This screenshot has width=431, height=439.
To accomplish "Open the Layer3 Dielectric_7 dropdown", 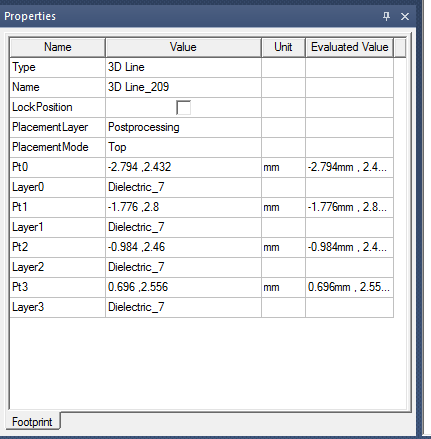I will pyautogui.click(x=183, y=307).
